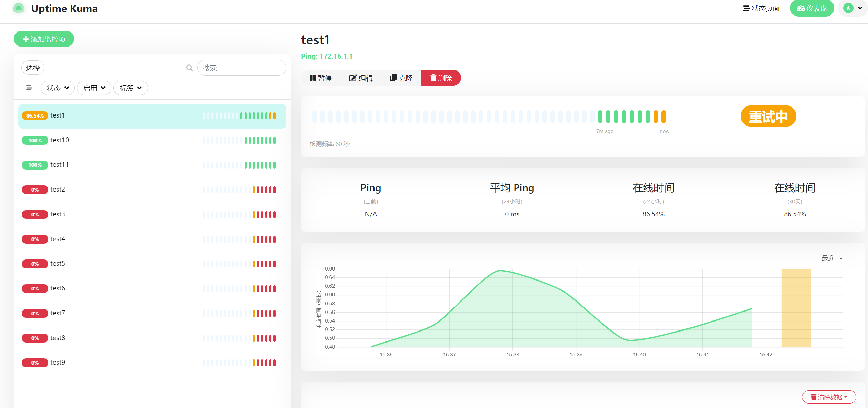The image size is (868, 408).
Task: Select the test7 monitor
Action: (x=152, y=313)
